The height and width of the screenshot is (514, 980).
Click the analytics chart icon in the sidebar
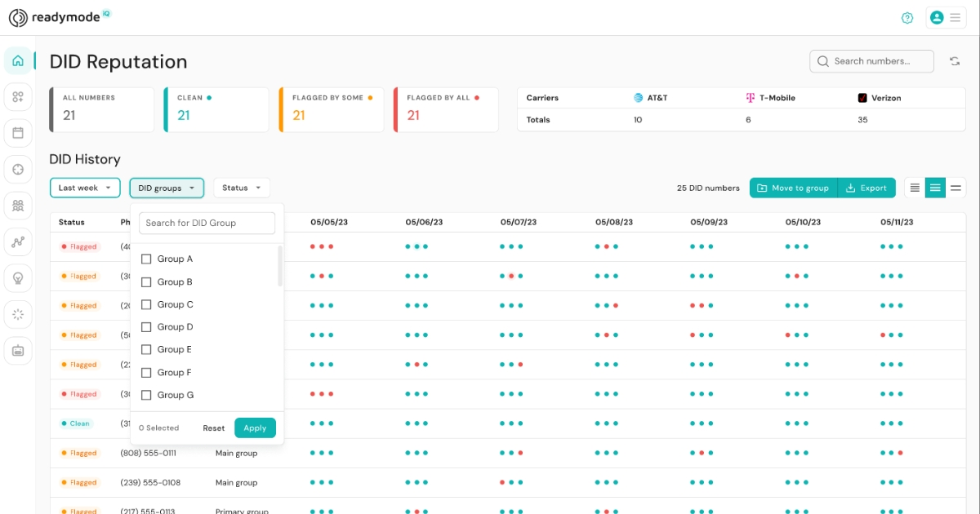(x=17, y=241)
